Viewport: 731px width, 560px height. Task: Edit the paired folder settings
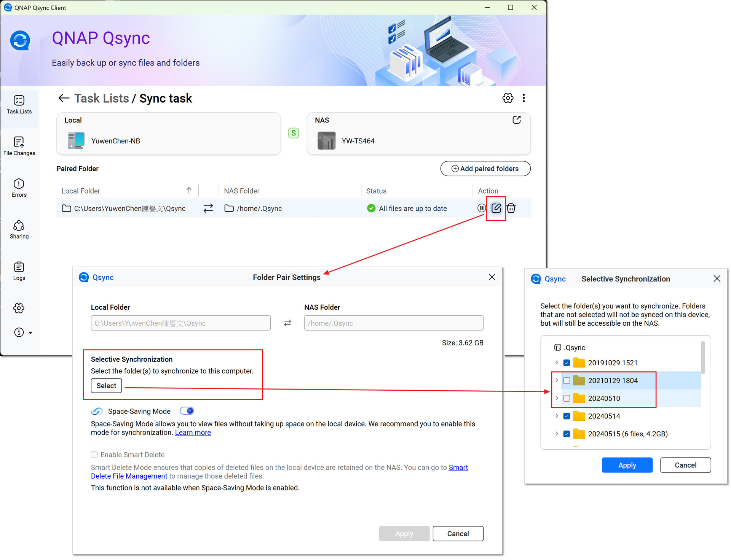[496, 208]
